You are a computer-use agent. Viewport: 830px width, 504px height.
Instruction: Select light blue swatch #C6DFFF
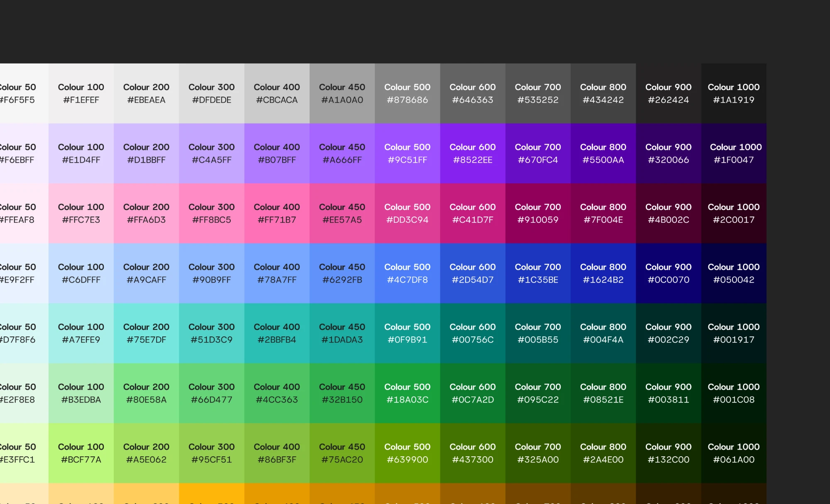click(81, 273)
